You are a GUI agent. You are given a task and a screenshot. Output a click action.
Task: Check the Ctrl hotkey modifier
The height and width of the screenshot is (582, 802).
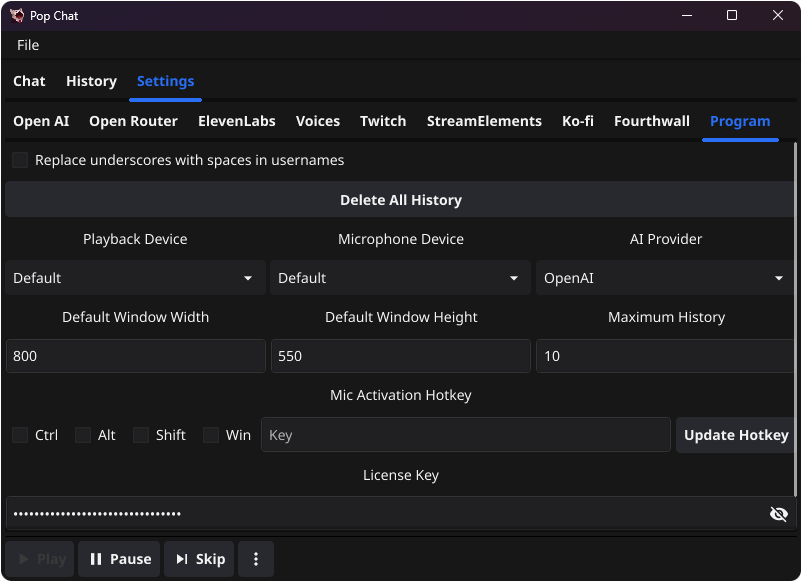19,435
